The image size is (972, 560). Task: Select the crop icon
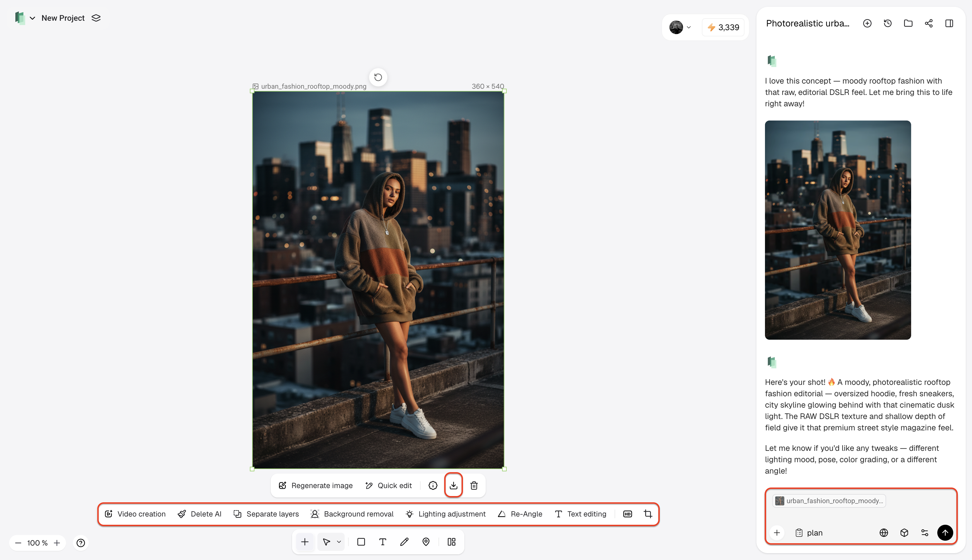pyautogui.click(x=648, y=514)
